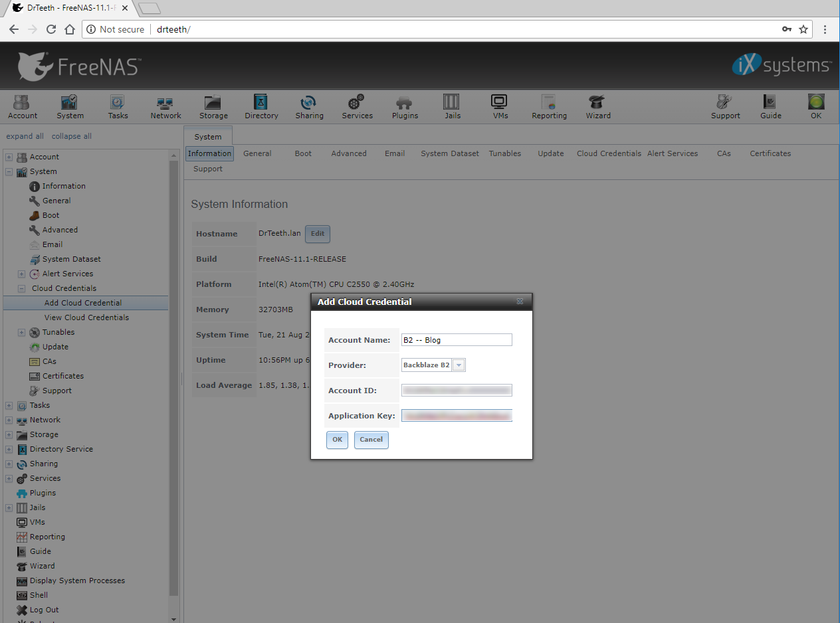The width and height of the screenshot is (840, 623).
Task: Switch to the Cloud Credentials tab
Action: 609,153
